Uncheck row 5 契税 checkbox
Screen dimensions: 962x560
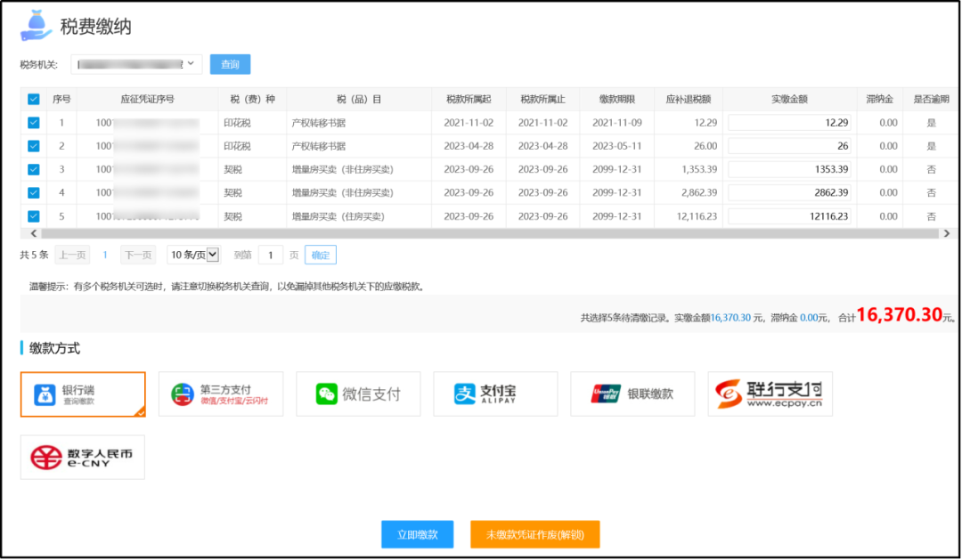[x=34, y=215]
